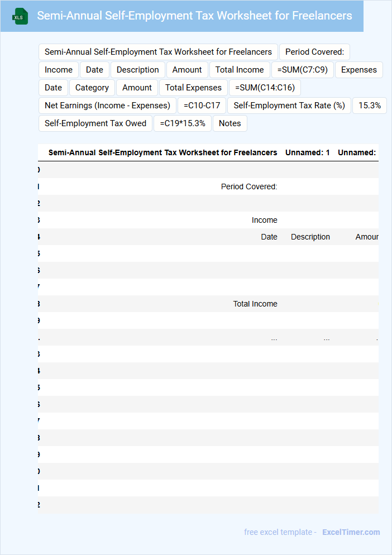The width and height of the screenshot is (392, 555).
Task: Click the '=SUM(C14:C16)' formula tag
Action: click(x=265, y=88)
